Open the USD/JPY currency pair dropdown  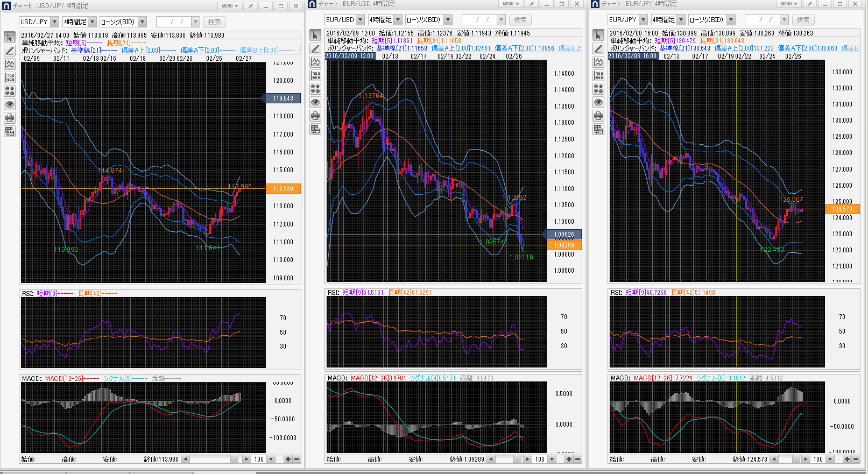coord(54,22)
